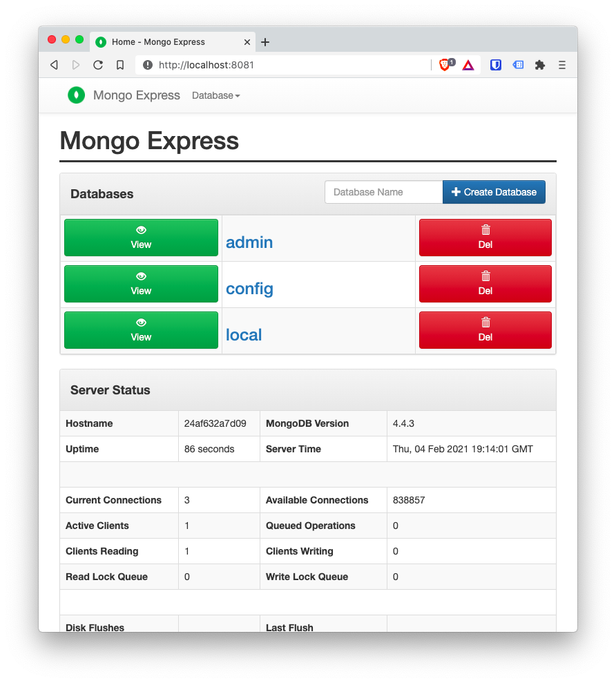Select the Home - Mongo Express tab

[x=173, y=42]
